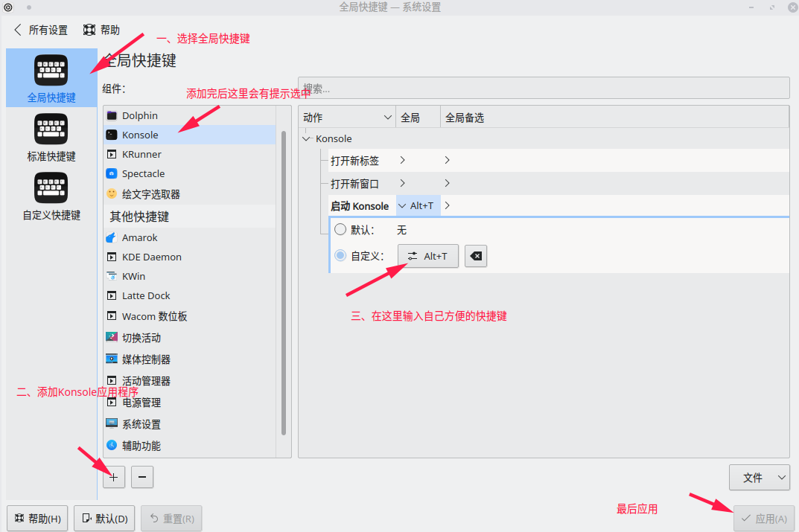Viewport: 799px width, 532px height.
Task: Expand global shortcut for 打开新标签
Action: click(x=403, y=161)
